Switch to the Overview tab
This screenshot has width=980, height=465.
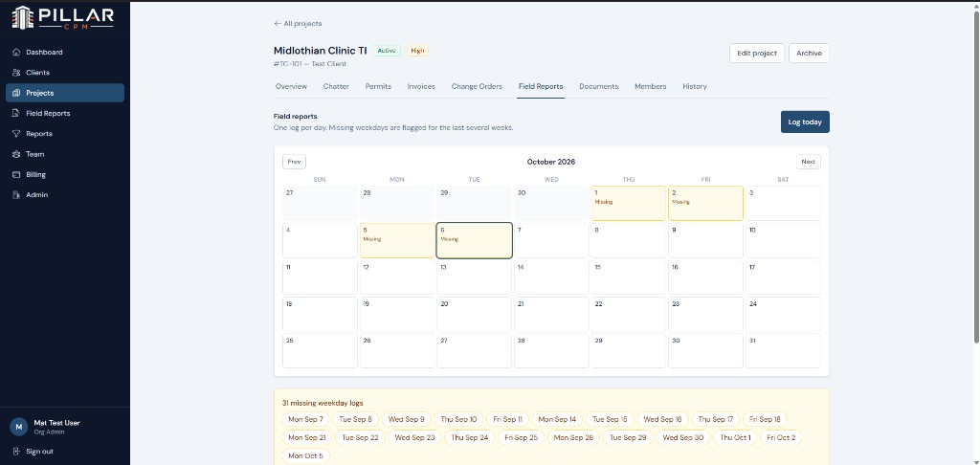(x=291, y=86)
